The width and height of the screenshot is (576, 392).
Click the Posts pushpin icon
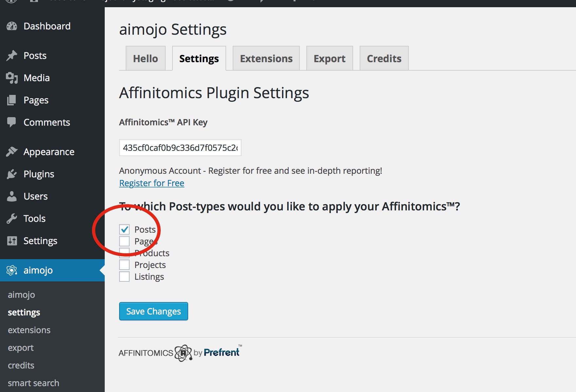[x=12, y=56]
